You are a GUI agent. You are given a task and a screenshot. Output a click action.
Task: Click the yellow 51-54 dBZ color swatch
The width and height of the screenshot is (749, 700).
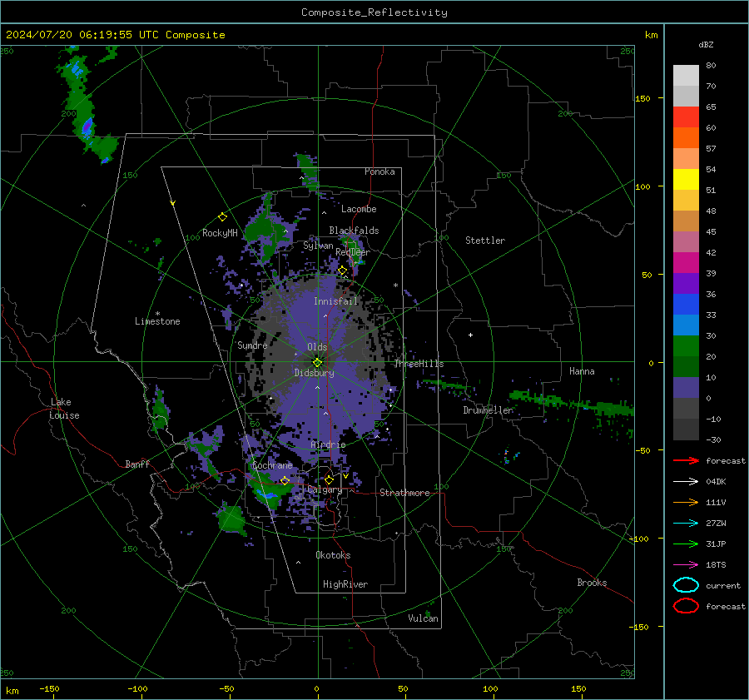point(686,180)
